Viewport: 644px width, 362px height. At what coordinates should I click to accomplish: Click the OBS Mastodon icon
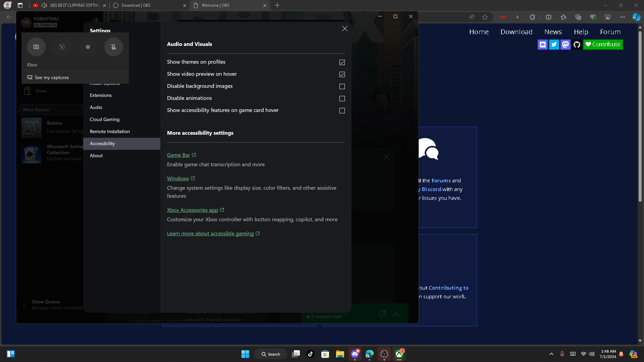(x=566, y=45)
